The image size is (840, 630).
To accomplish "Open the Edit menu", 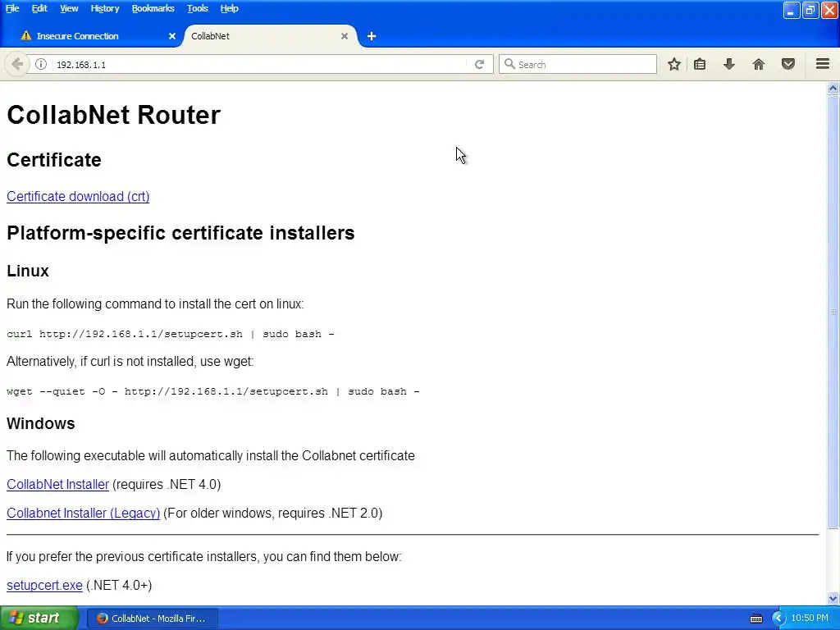I will click(x=39, y=8).
